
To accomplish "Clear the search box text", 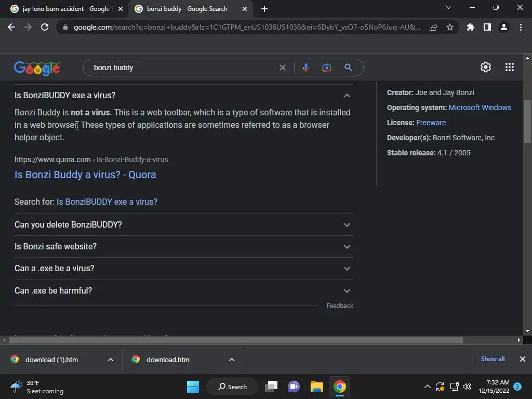I will pos(282,68).
